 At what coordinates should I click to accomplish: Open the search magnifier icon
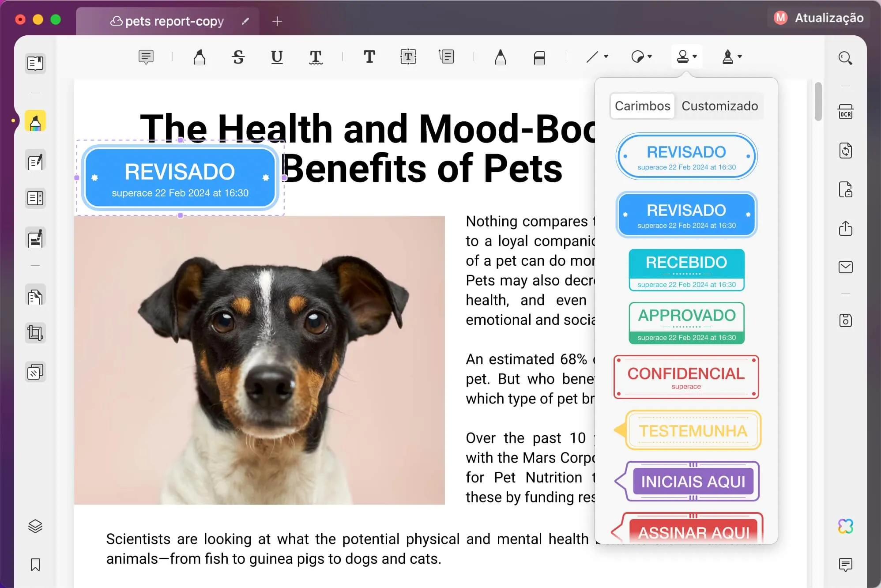(845, 58)
